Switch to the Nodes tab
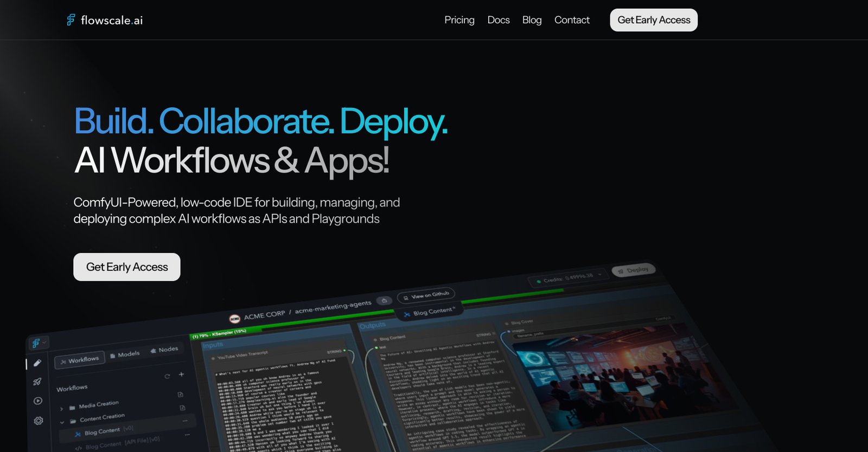The height and width of the screenshot is (452, 868). (x=164, y=350)
